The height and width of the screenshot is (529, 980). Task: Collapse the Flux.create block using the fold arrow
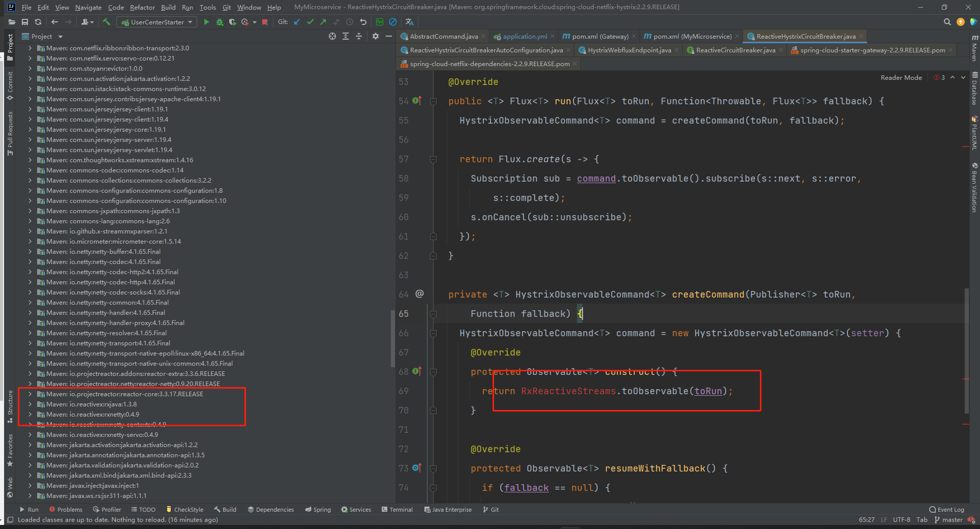(433, 159)
